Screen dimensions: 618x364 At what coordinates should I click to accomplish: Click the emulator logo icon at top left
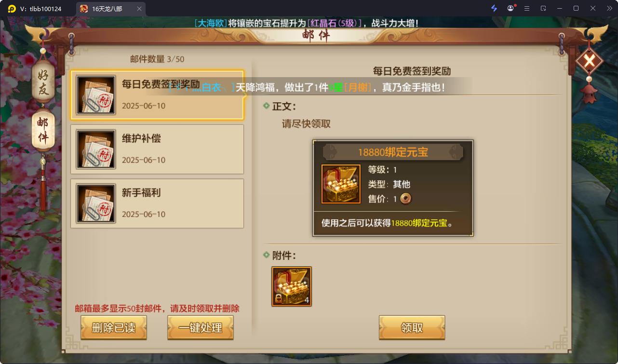click(x=12, y=9)
